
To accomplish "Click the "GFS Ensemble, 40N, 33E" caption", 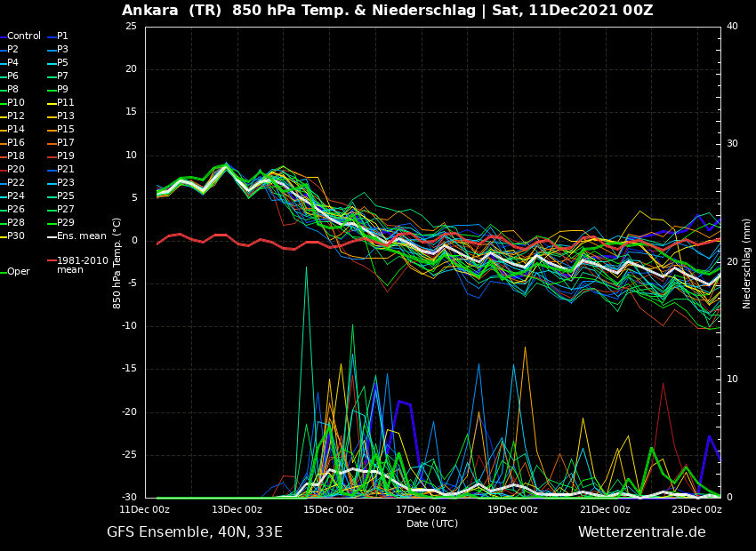I will (195, 532).
